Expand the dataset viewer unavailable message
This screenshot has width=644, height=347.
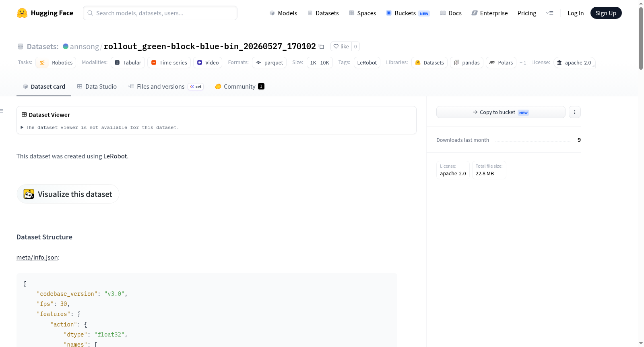point(100,127)
